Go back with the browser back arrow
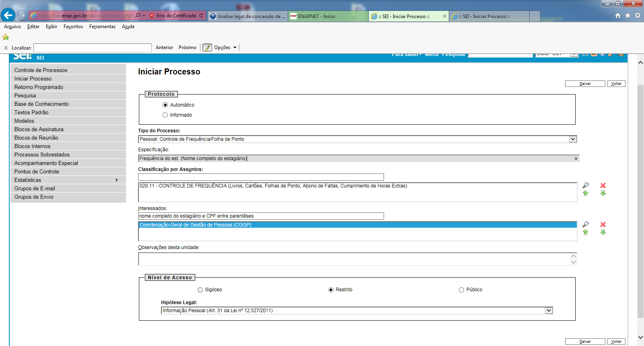 8,15
